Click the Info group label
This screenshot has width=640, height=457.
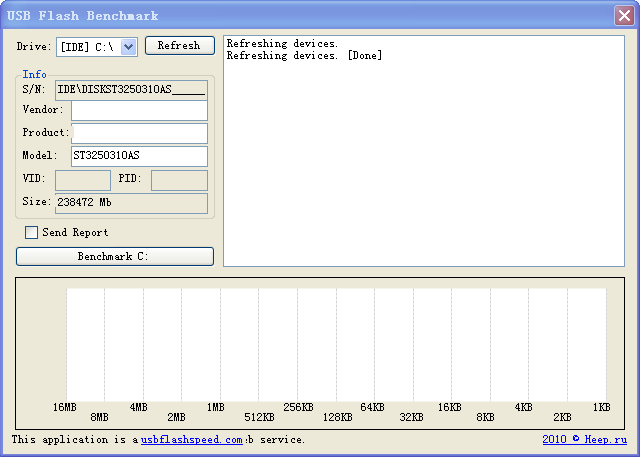34,74
